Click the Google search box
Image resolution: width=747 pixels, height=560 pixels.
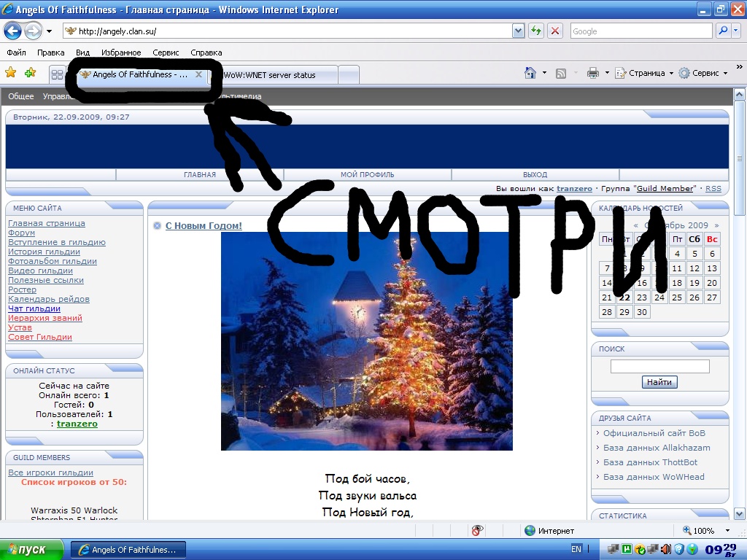[x=641, y=31]
